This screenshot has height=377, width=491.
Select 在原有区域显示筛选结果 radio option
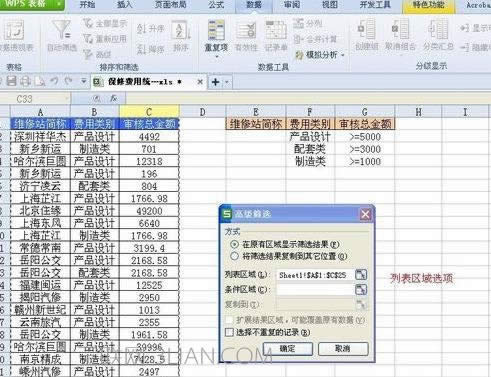tap(234, 244)
